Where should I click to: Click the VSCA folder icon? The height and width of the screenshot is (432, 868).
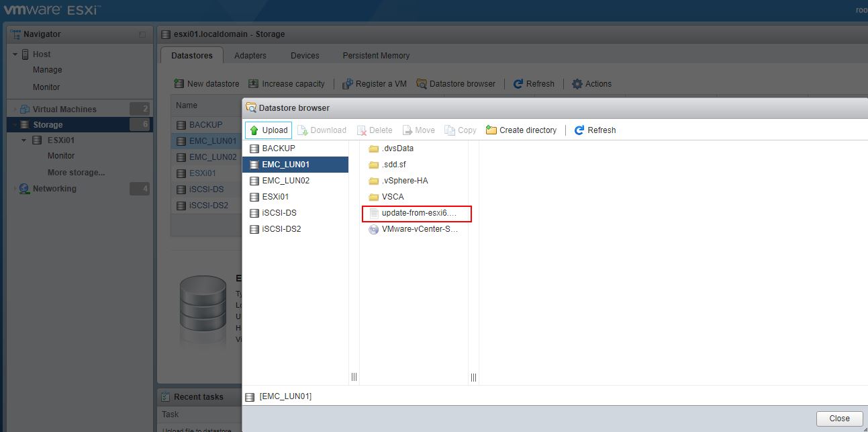tap(374, 197)
